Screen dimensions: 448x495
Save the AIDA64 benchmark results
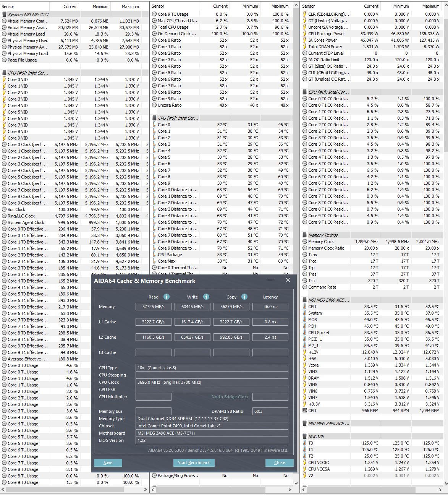[x=108, y=463]
